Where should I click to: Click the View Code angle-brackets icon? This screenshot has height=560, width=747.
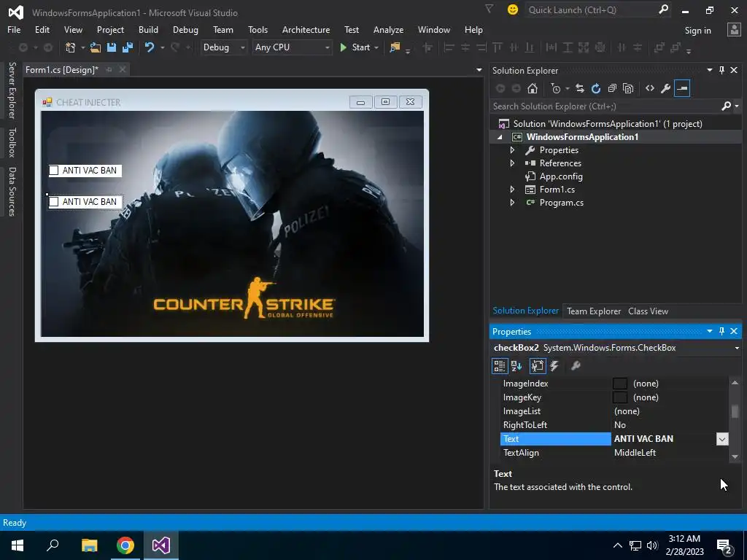click(650, 88)
